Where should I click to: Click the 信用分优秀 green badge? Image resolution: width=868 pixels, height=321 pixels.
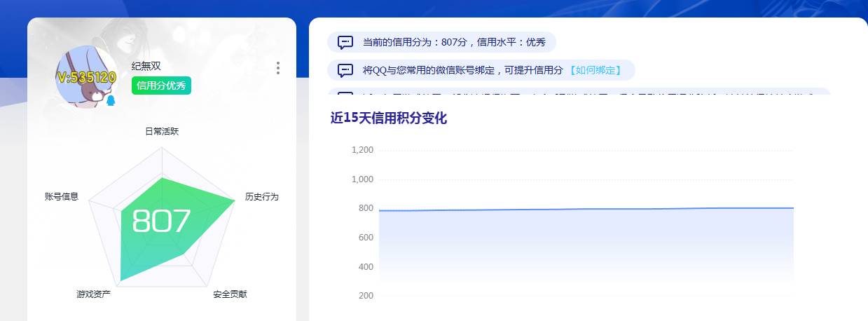pyautogui.click(x=161, y=86)
